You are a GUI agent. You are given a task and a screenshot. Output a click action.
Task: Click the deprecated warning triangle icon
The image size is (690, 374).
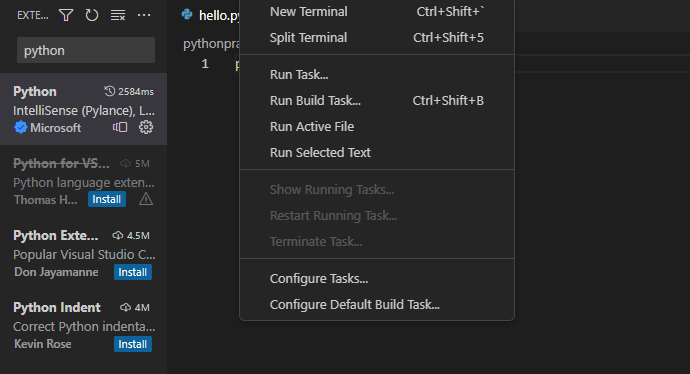(146, 200)
